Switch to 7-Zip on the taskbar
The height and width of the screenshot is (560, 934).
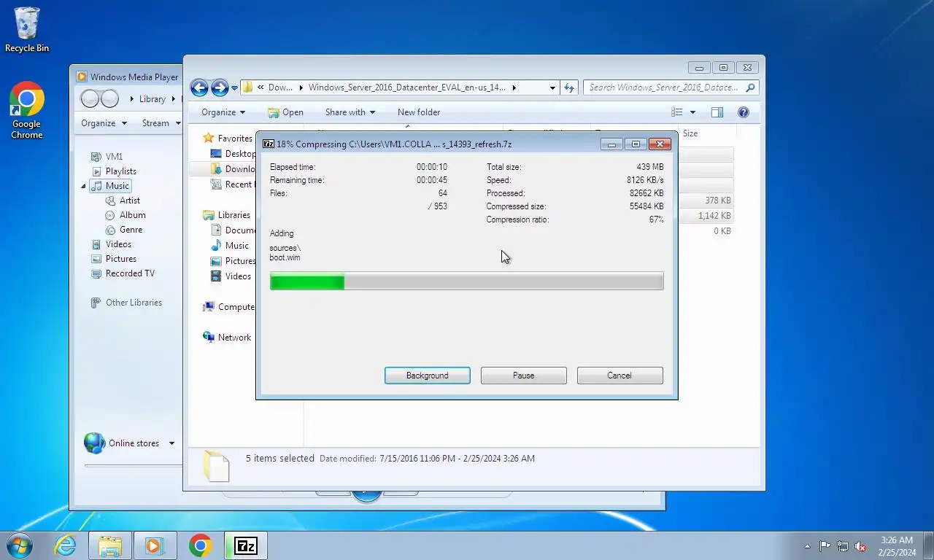(245, 545)
